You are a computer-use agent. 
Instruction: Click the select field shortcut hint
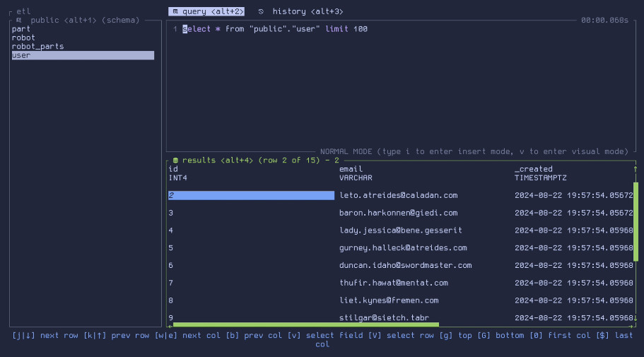point(325,336)
